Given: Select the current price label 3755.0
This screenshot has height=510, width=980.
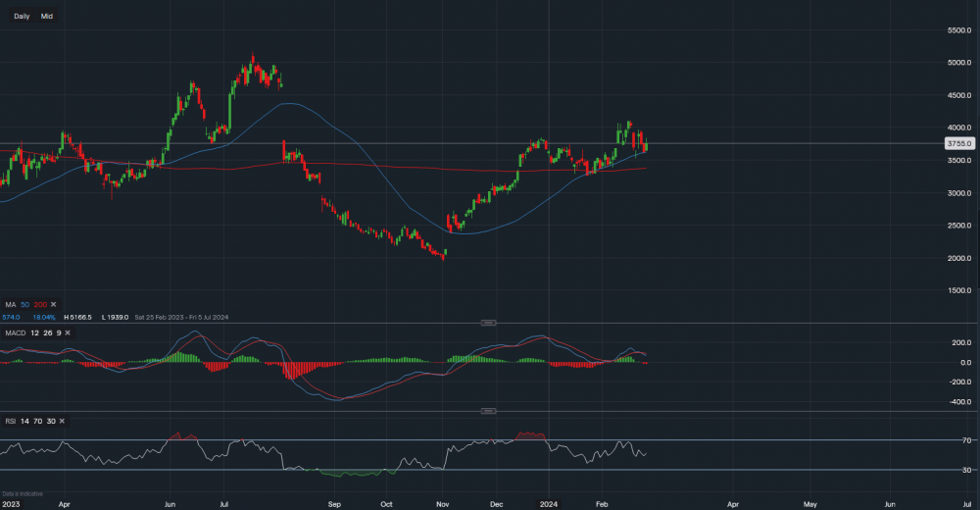Looking at the screenshot, I should [x=957, y=143].
